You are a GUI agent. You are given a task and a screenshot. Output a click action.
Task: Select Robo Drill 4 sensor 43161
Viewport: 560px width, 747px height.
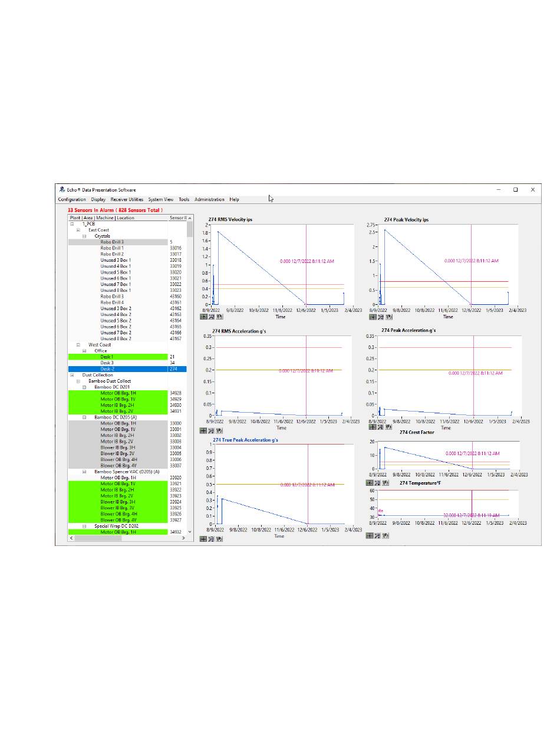coord(127,302)
